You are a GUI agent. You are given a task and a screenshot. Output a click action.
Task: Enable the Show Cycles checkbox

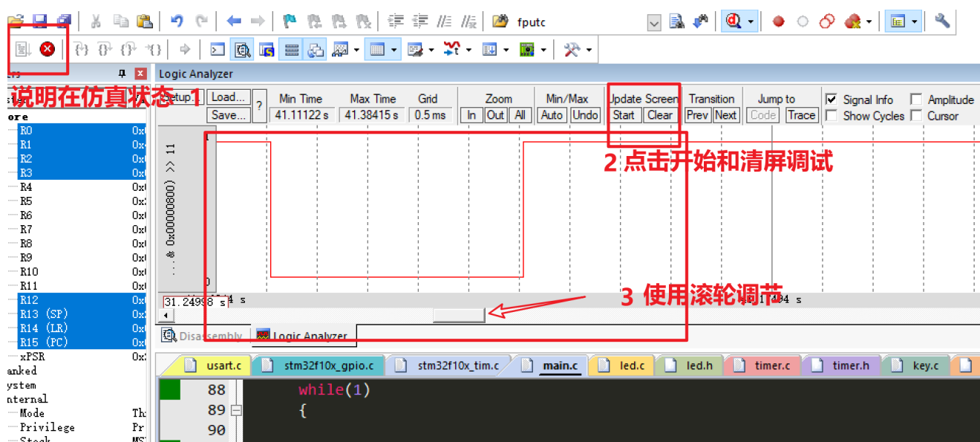829,116
